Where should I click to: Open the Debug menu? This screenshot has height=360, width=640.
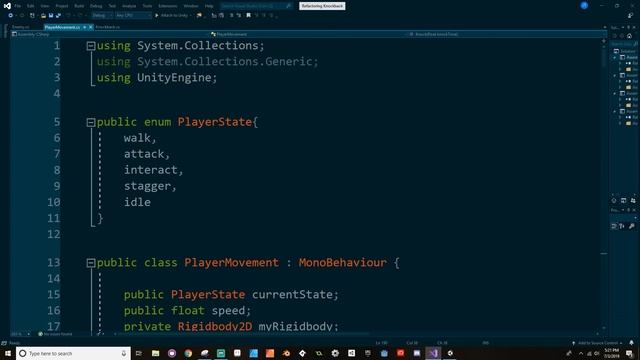tap(96, 6)
